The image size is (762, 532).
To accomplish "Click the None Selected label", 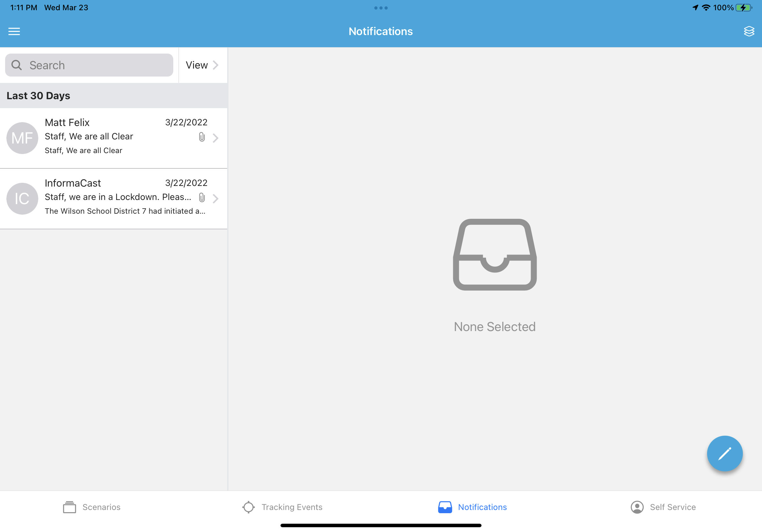I will click(495, 327).
